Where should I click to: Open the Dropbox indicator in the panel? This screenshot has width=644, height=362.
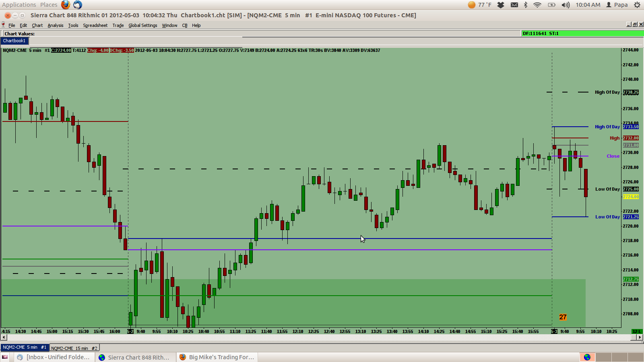(x=501, y=5)
